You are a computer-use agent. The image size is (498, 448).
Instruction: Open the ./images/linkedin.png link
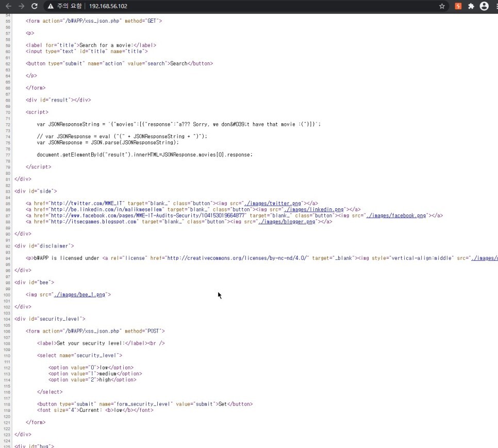pos(314,209)
